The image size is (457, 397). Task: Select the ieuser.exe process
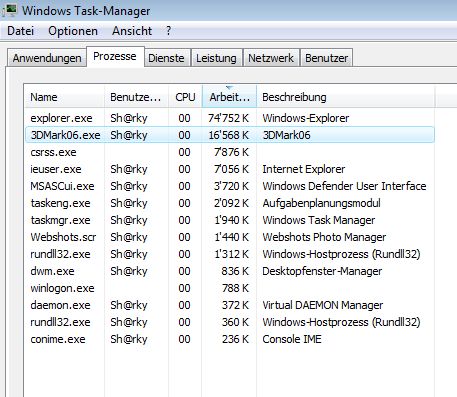[230, 169]
